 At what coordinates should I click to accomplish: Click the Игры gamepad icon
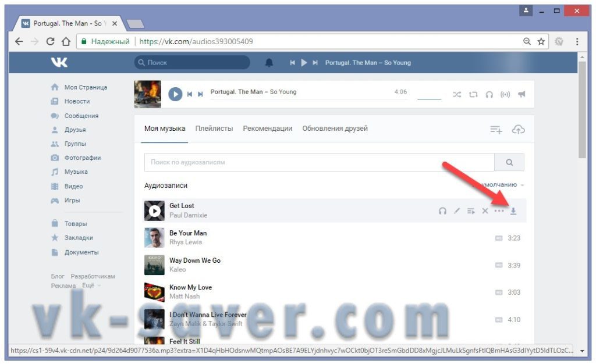click(x=55, y=201)
